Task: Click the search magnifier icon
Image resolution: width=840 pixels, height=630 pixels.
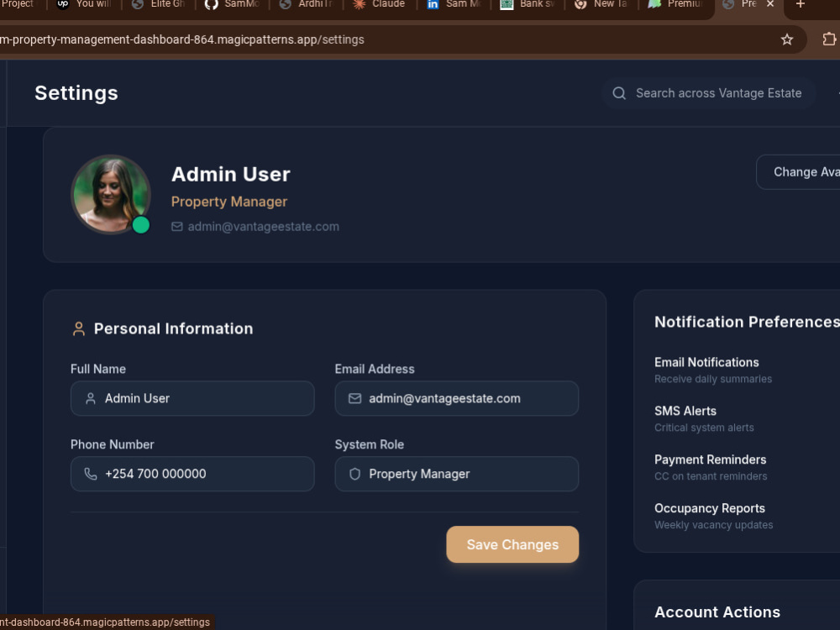Action: tap(619, 93)
